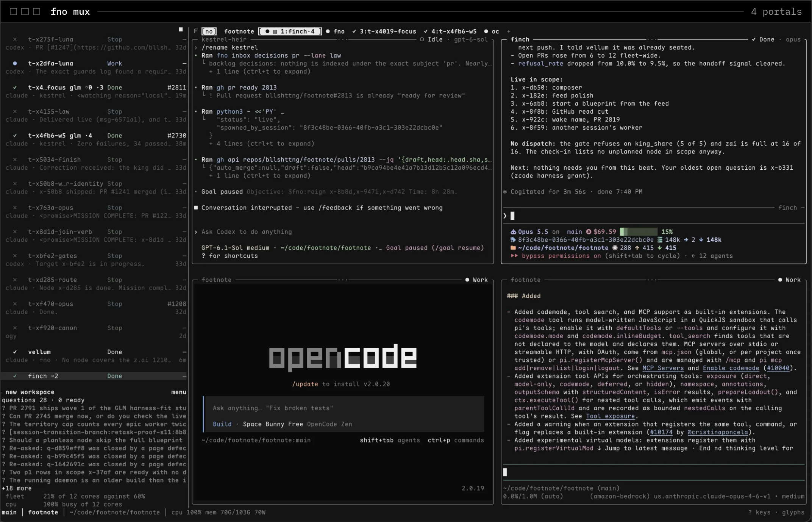Switch to the 3:t-x4019-focus tab
The width and height of the screenshot is (812, 522).
[x=384, y=31]
